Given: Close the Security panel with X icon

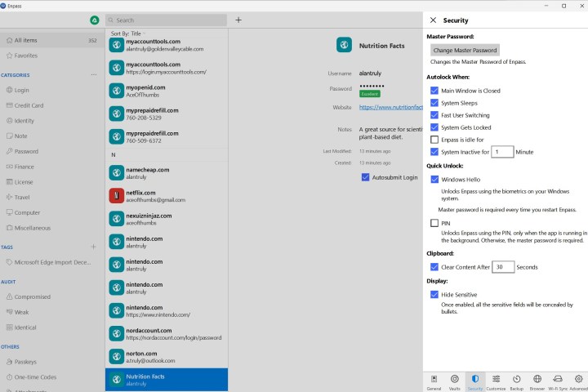Looking at the screenshot, I should coord(433,20).
